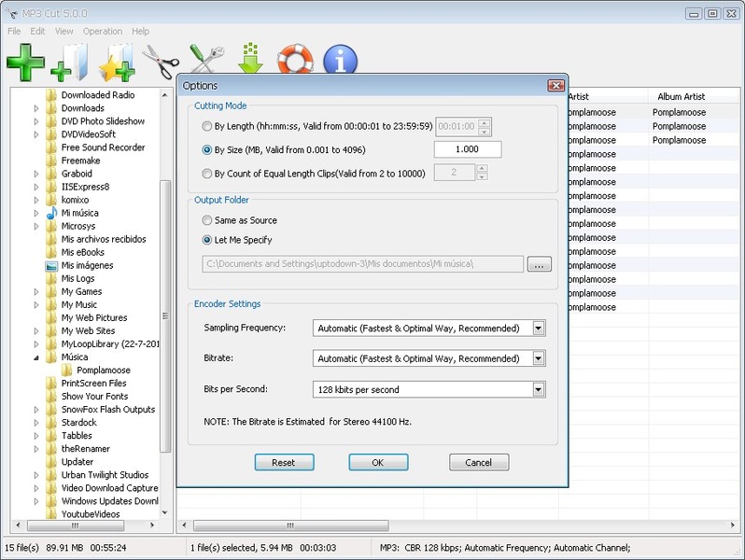Image resolution: width=745 pixels, height=560 pixels.
Task: Click the star Add Favorites toolbar icon
Action: click(117, 62)
